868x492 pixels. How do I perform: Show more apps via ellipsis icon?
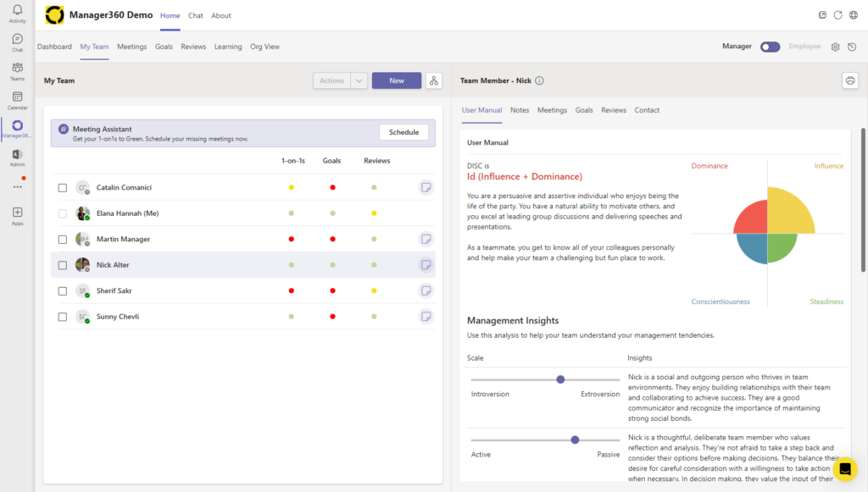[18, 187]
